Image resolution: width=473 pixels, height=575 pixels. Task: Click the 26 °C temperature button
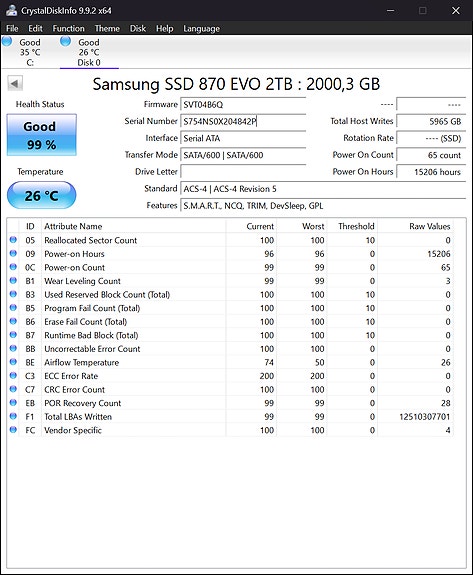point(41,195)
